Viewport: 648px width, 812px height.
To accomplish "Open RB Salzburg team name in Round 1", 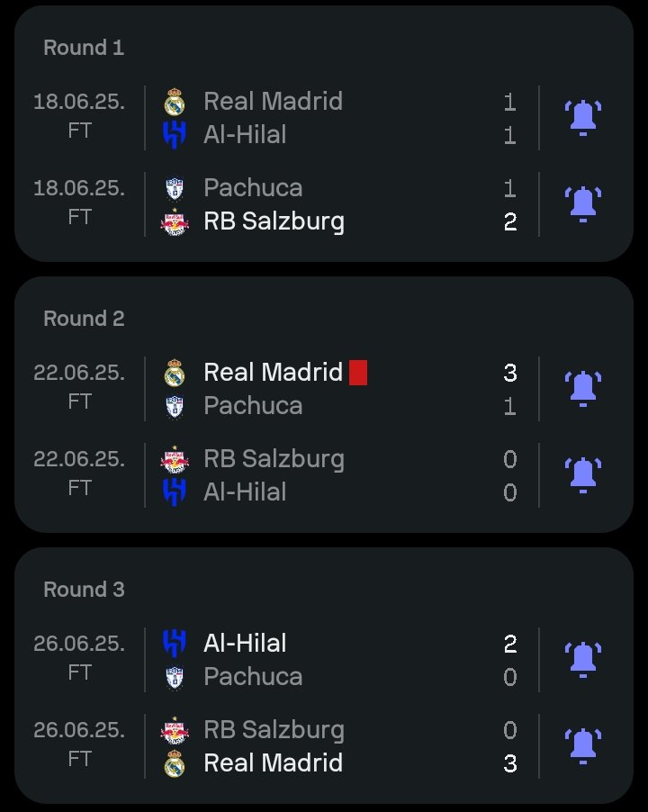I will coord(274,221).
